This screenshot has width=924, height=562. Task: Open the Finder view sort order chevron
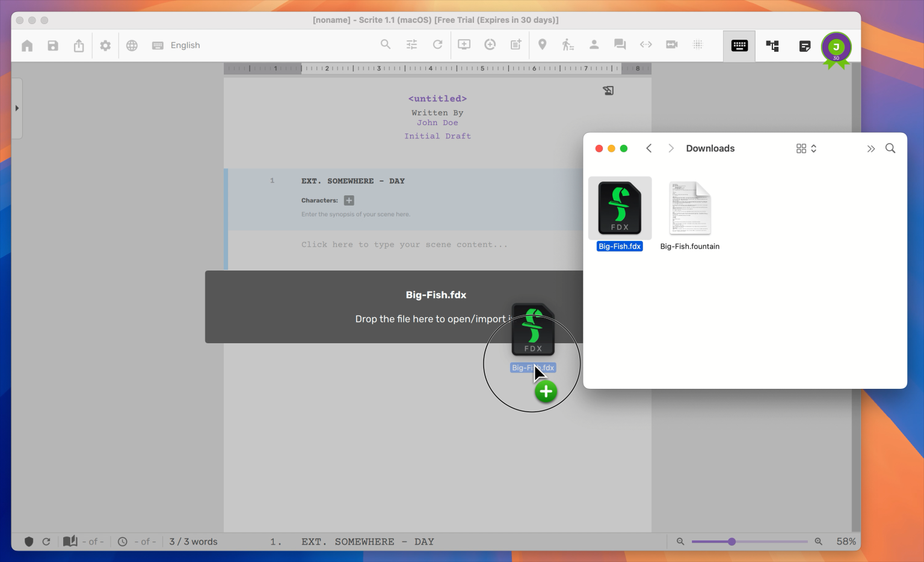point(815,148)
